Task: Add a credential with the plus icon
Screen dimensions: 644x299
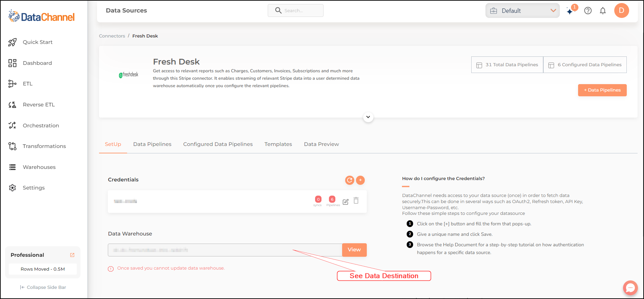Action: (360, 180)
